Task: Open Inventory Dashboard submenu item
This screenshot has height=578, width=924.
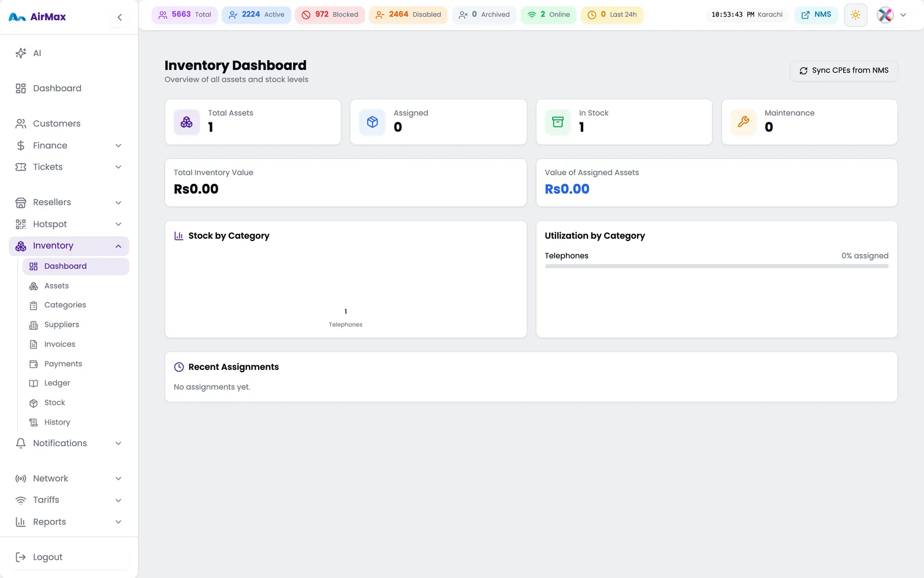Action: [x=76, y=266]
